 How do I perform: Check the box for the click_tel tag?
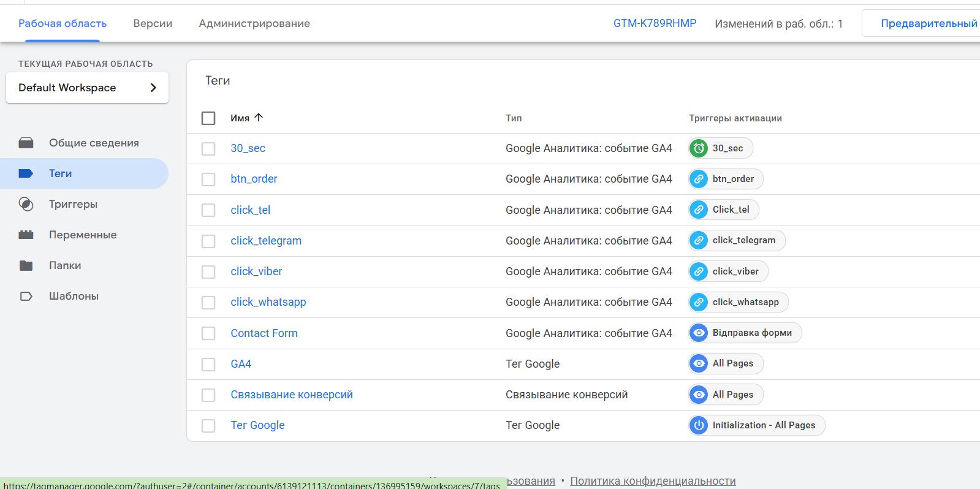(208, 210)
